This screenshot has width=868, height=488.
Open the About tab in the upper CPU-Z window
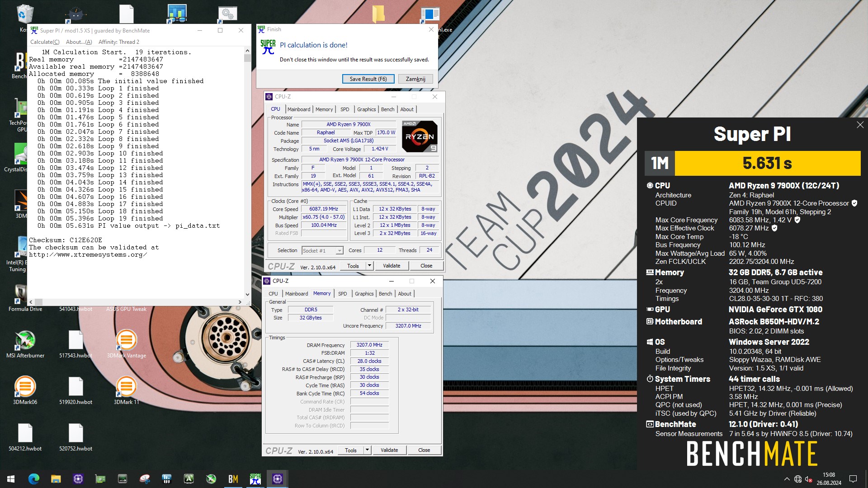[x=407, y=109]
